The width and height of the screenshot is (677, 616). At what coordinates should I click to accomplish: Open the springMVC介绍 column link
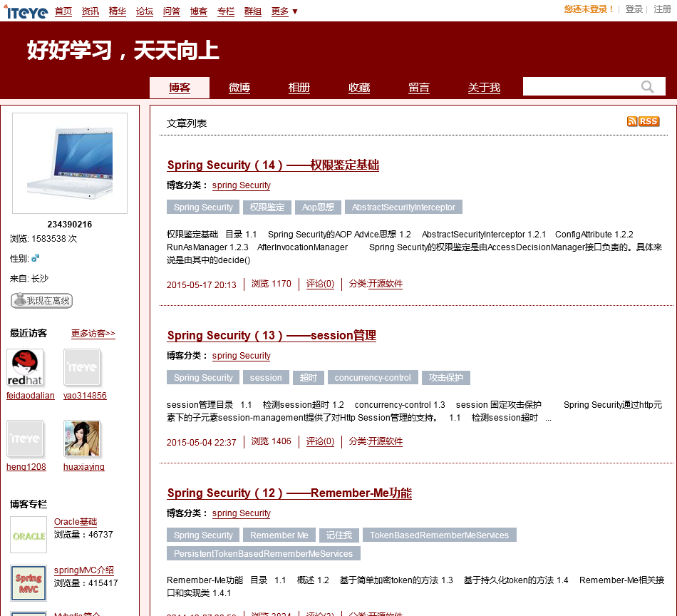[x=84, y=570]
